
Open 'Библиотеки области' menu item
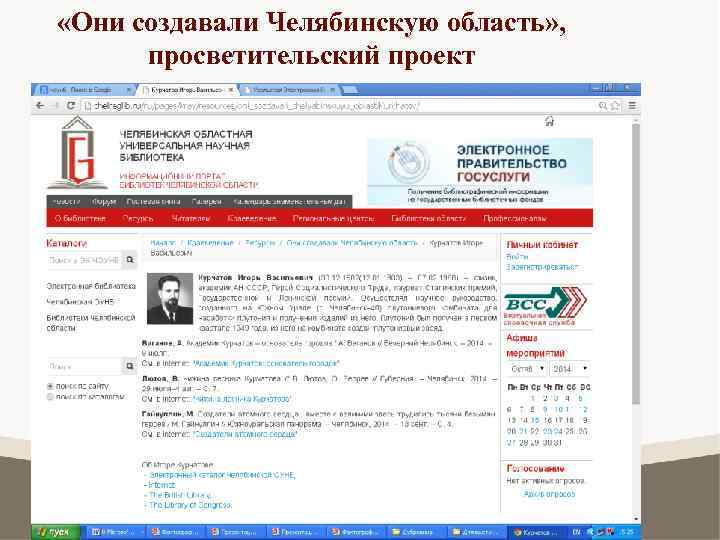point(428,219)
